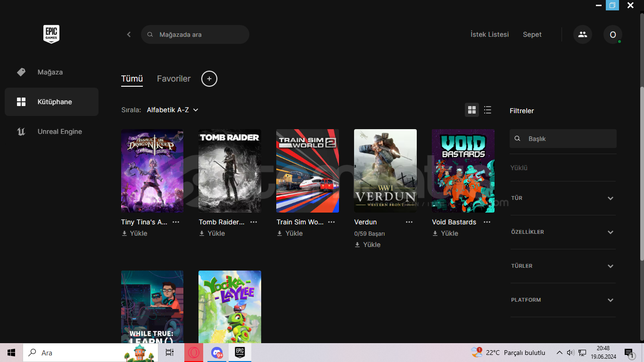This screenshot has height=362, width=644.
Task: Open Mağaza in the sidebar
Action: 50,72
